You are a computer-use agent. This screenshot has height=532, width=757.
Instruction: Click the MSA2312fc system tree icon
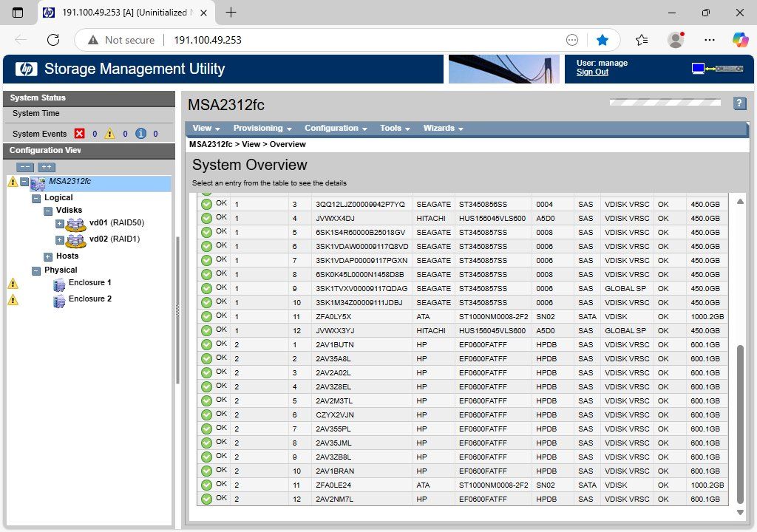pos(38,183)
